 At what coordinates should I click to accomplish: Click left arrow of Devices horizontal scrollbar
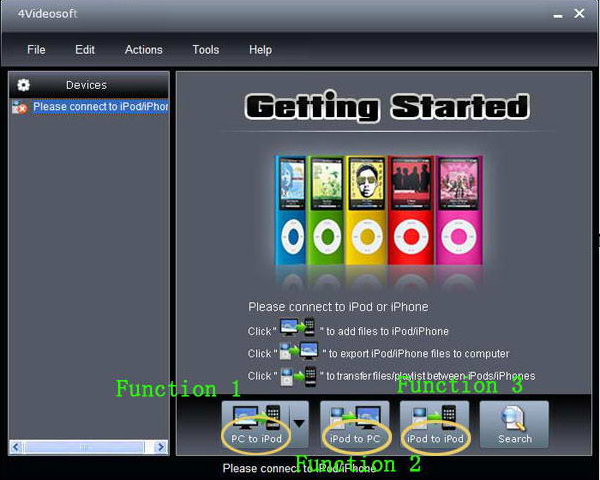point(16,447)
